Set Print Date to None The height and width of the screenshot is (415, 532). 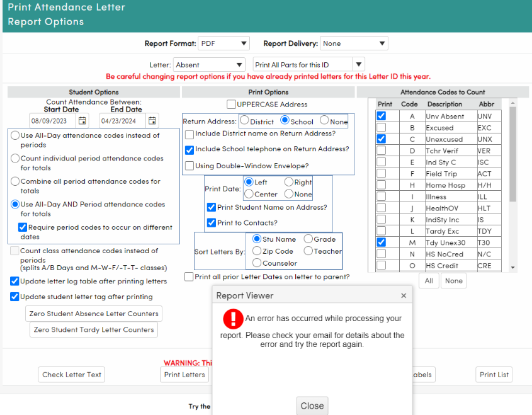point(289,194)
